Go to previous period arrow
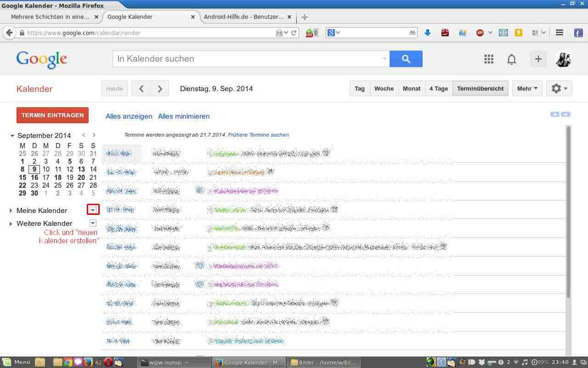The width and height of the screenshot is (588, 368). (x=141, y=89)
